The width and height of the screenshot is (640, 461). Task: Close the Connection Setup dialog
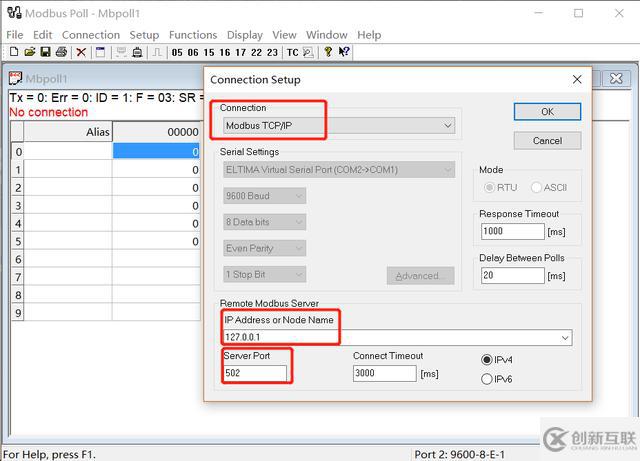point(577,79)
